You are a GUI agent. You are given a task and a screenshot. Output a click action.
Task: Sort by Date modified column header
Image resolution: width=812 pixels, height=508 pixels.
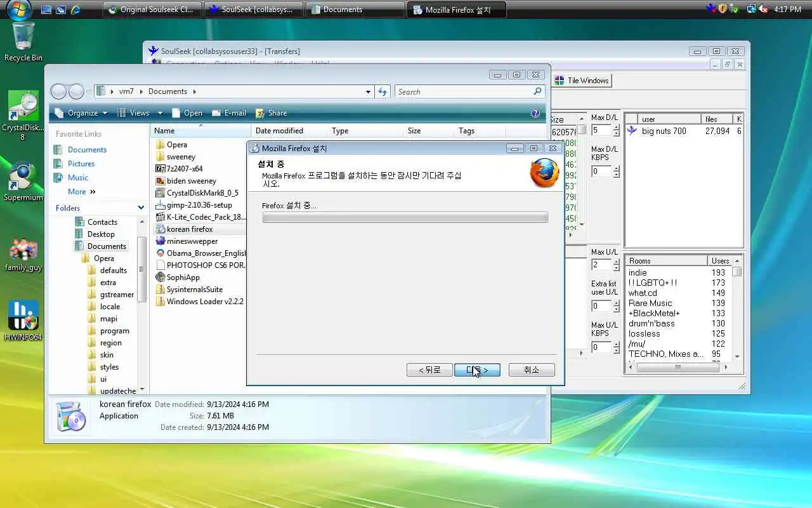(x=289, y=131)
